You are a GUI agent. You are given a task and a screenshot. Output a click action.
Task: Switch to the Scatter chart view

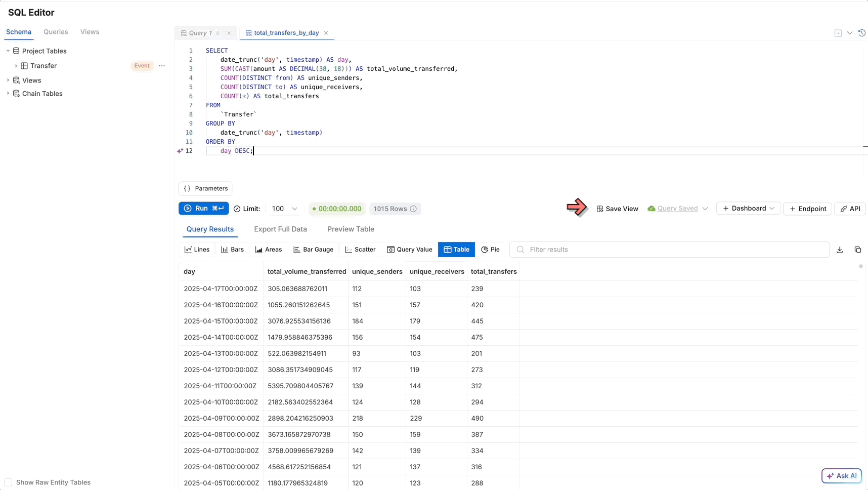[x=360, y=250]
